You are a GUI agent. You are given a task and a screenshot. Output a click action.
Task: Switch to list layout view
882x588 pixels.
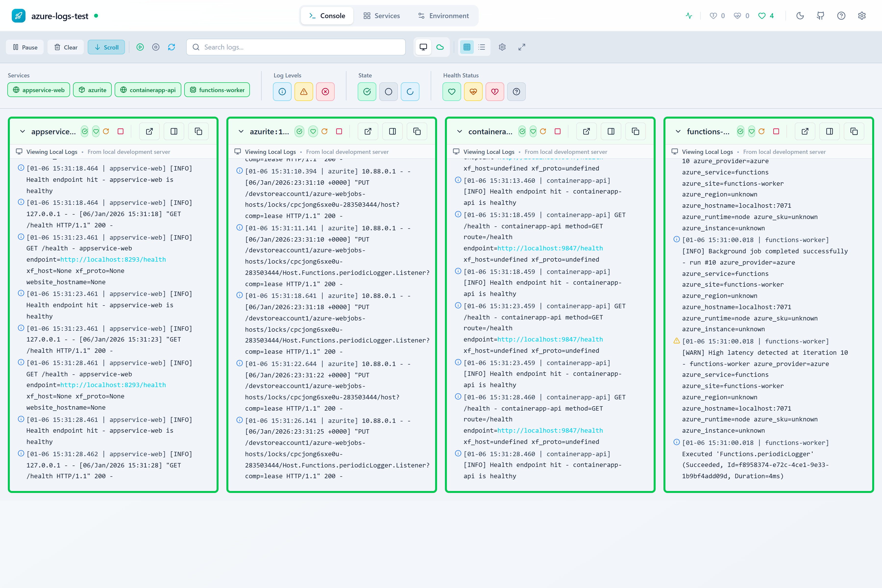click(x=481, y=47)
